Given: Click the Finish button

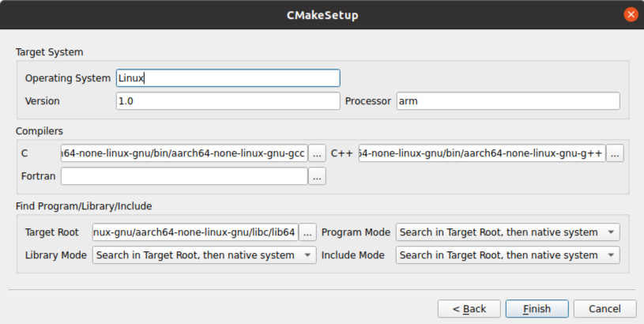Looking at the screenshot, I should [x=537, y=309].
